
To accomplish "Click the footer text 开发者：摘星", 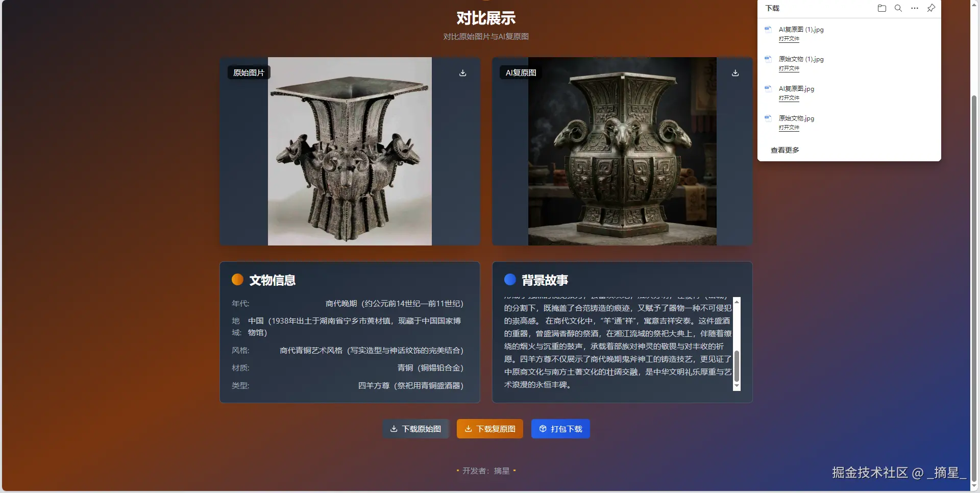I will [486, 471].
